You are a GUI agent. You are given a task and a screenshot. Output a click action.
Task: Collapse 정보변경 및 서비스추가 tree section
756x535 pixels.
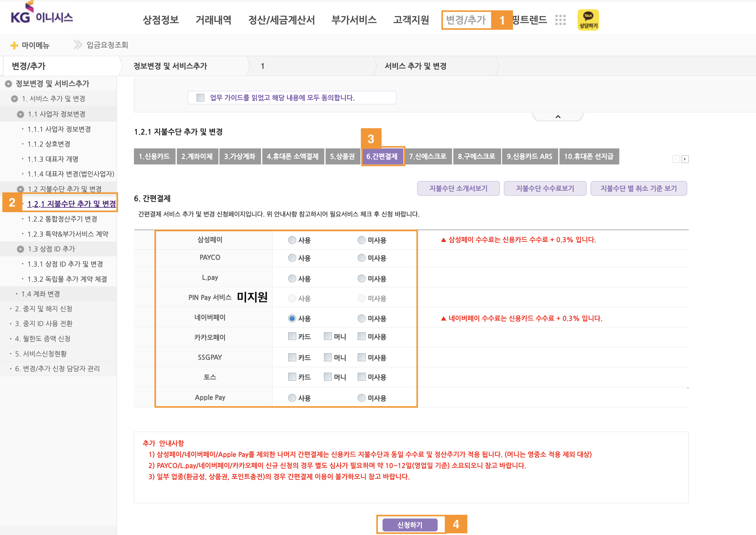(9, 84)
